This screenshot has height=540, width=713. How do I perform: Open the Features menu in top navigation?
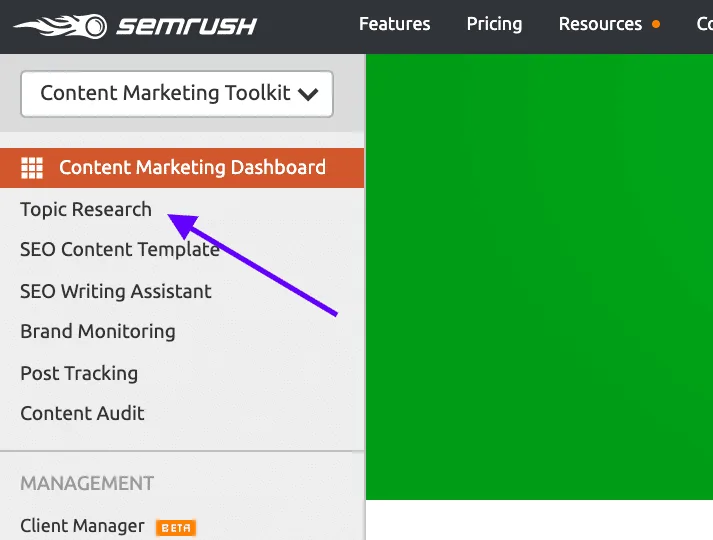tap(394, 24)
